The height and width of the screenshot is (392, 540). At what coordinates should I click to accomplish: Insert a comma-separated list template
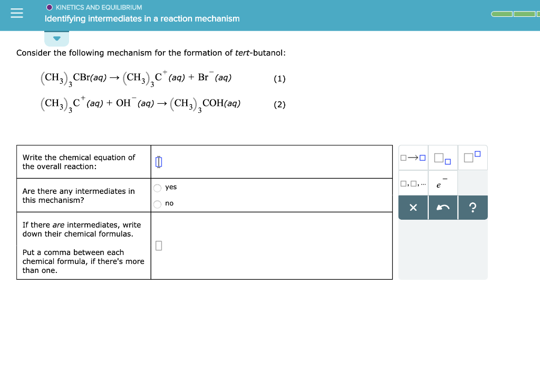tap(413, 183)
